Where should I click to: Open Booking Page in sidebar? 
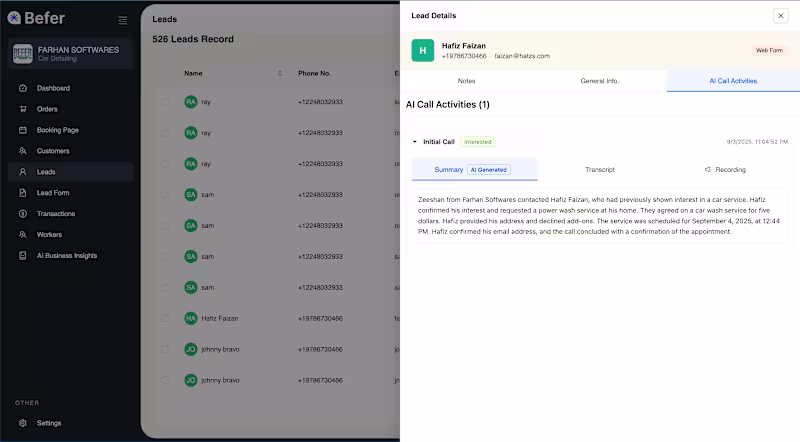pos(71,130)
